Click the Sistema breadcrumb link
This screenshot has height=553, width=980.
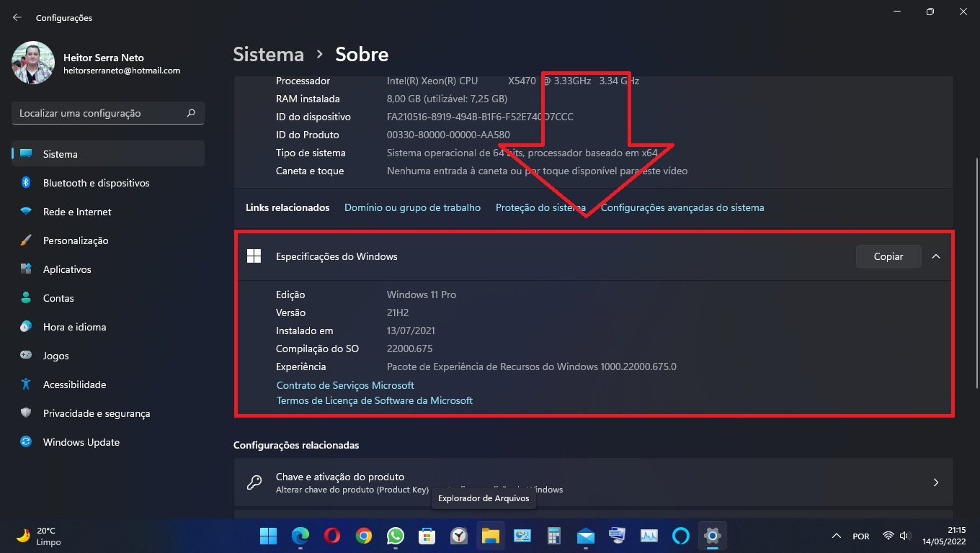(x=269, y=54)
